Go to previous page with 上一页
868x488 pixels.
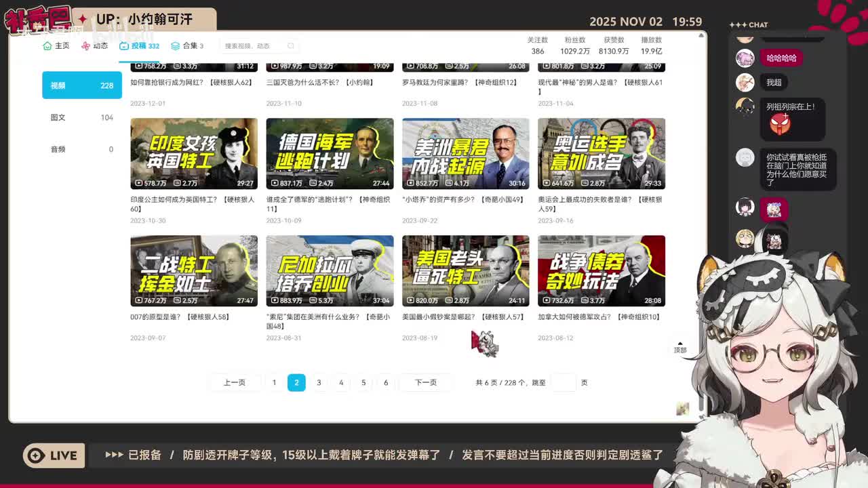click(x=235, y=383)
